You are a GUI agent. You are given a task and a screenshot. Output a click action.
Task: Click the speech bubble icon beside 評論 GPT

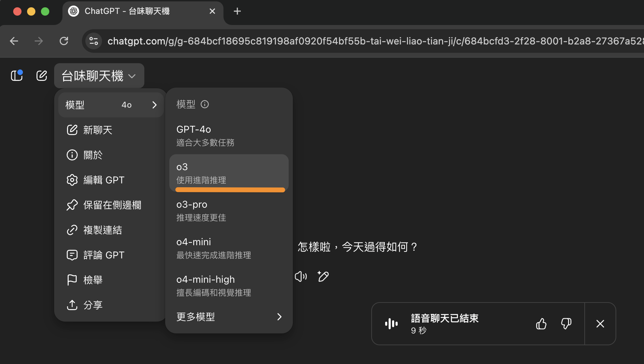(72, 255)
